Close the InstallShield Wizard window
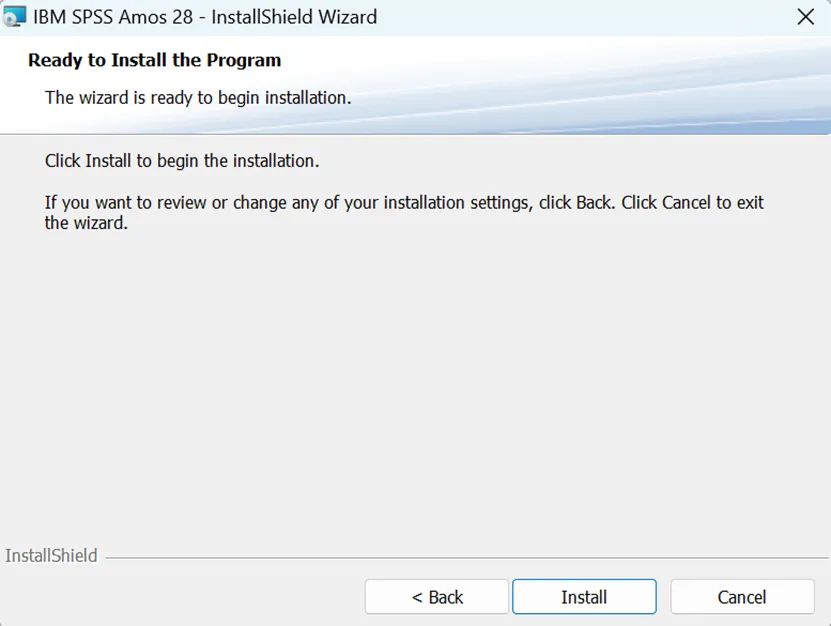The image size is (831, 626). tap(806, 17)
